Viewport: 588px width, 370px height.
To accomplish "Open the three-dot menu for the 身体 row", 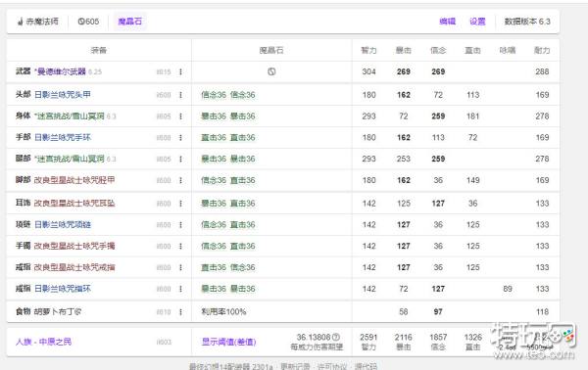I will coord(180,116).
